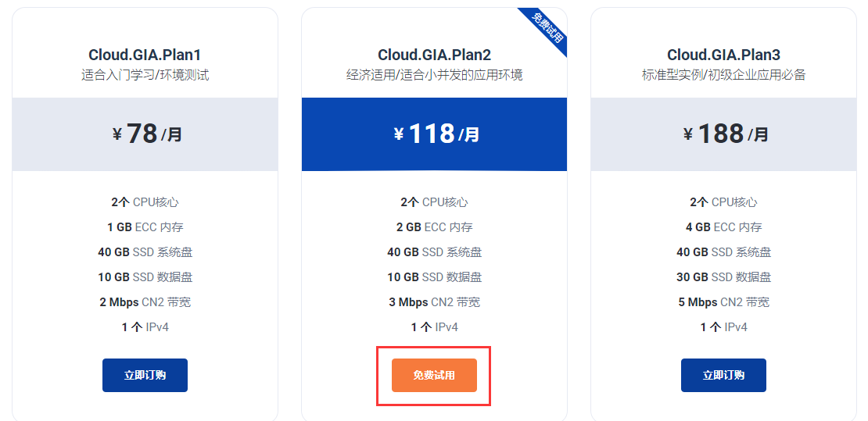Viewport: 868px width, 421px height.
Task: Click the 3 Mbps CN2 带宽 spec
Action: pos(435,302)
